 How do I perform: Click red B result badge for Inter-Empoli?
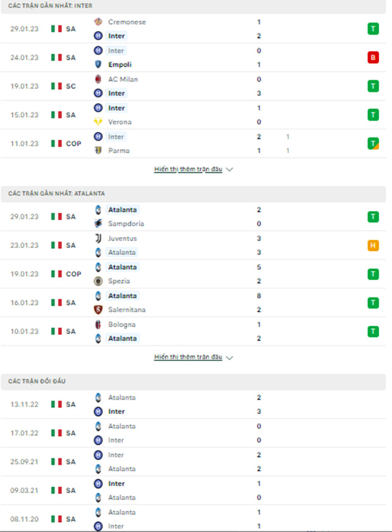tap(373, 58)
